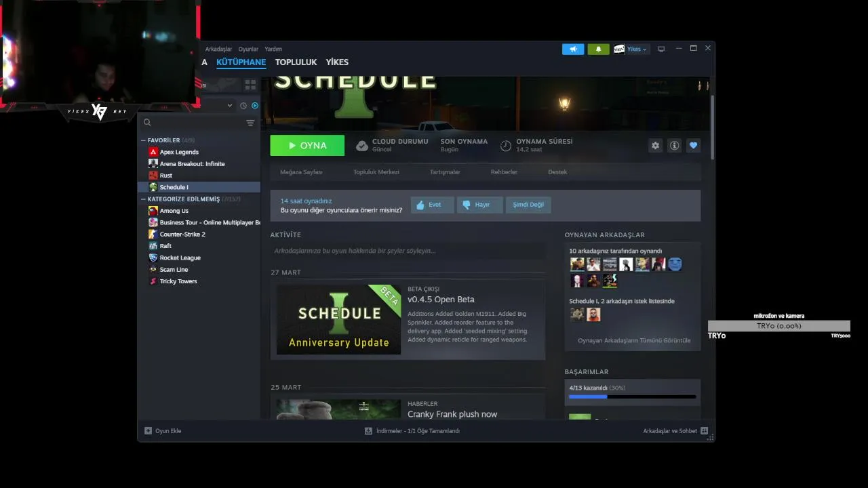Click first wishlist friend avatar
The height and width of the screenshot is (488, 868).
(x=577, y=314)
